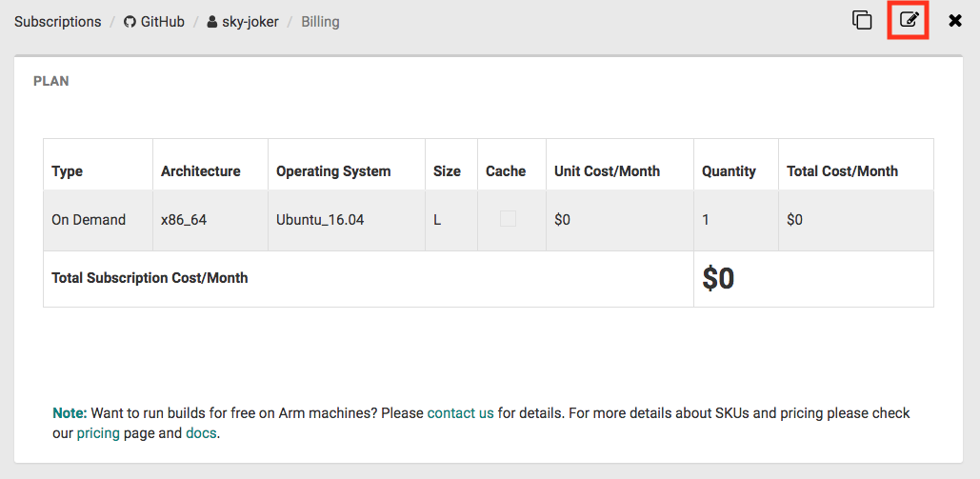Image resolution: width=980 pixels, height=479 pixels.
Task: Open Subscriptions breadcrumb link
Action: pyautogui.click(x=57, y=22)
